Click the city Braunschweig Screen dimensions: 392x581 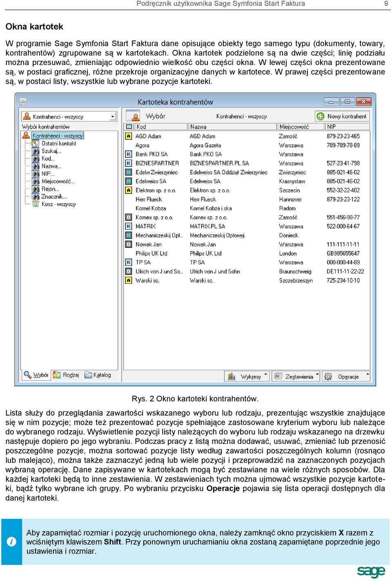[x=295, y=272]
